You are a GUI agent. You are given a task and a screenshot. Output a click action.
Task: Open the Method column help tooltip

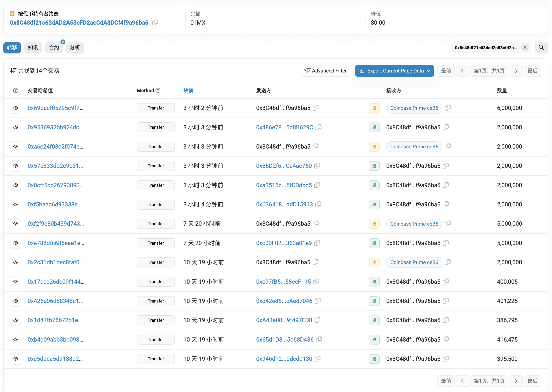(x=158, y=90)
